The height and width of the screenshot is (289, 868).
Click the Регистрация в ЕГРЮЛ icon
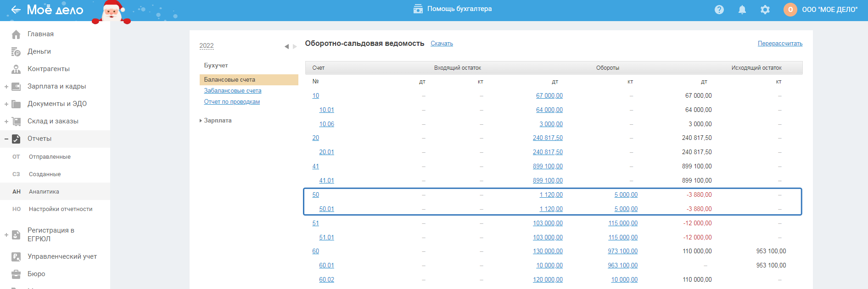point(16,235)
